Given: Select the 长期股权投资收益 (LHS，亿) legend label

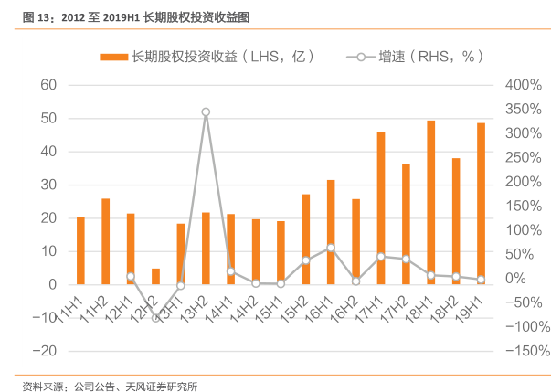Looking at the screenshot, I should [223, 57].
